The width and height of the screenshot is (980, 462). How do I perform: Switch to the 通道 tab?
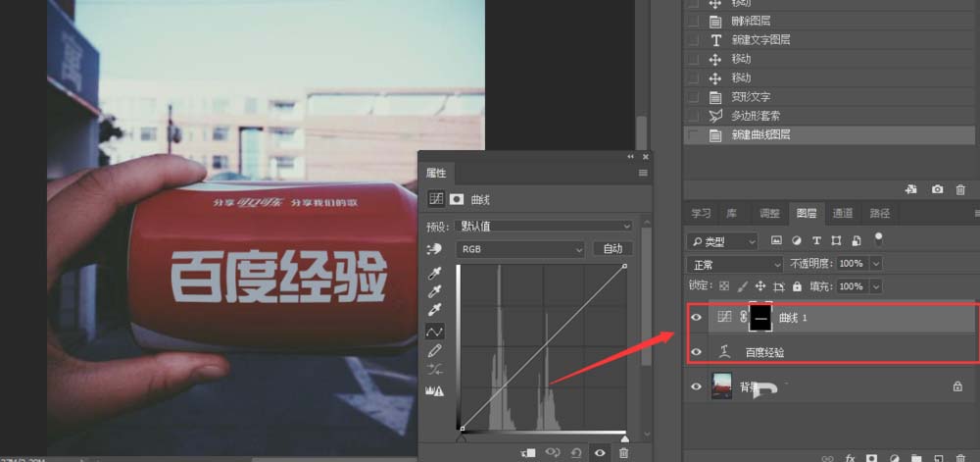tap(843, 213)
